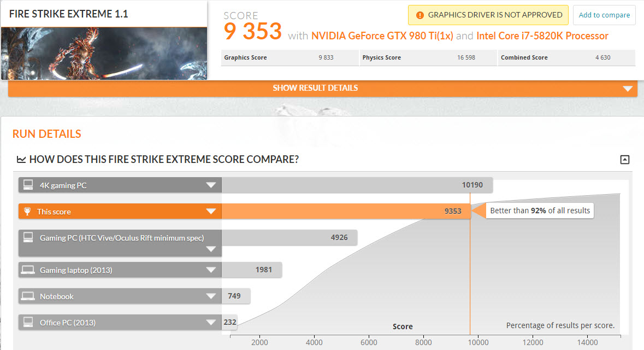
Task: Click the 4K gaming PC monitor icon
Action: (x=27, y=185)
